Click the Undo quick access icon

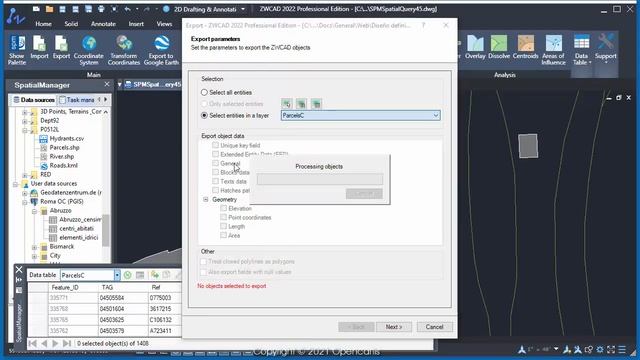127,9
